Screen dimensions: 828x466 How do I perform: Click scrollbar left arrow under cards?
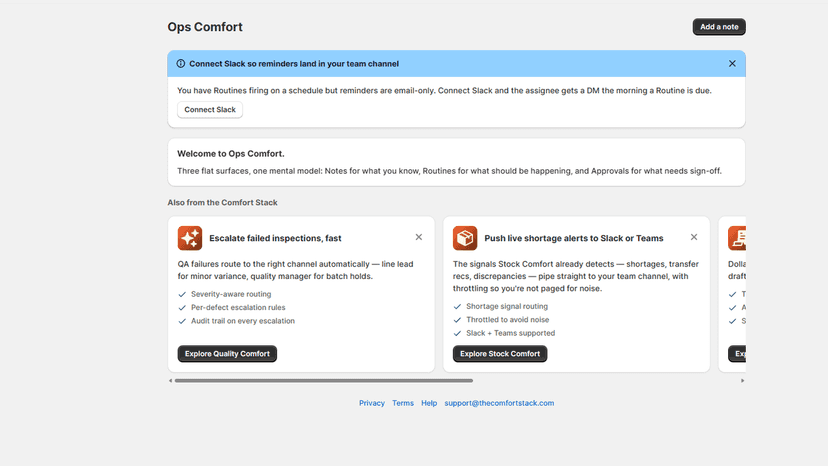click(x=171, y=380)
